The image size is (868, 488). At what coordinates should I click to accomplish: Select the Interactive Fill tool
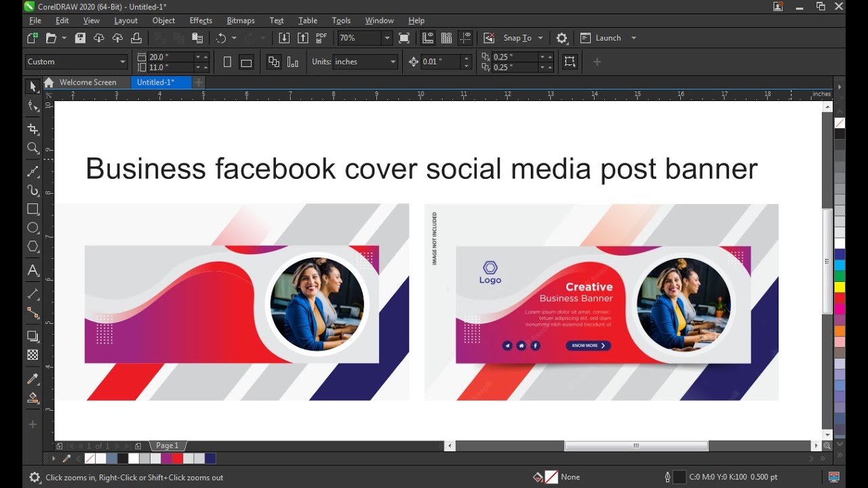33,398
